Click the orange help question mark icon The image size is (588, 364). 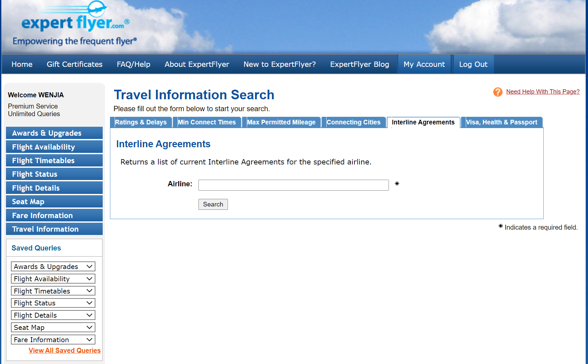coord(498,92)
